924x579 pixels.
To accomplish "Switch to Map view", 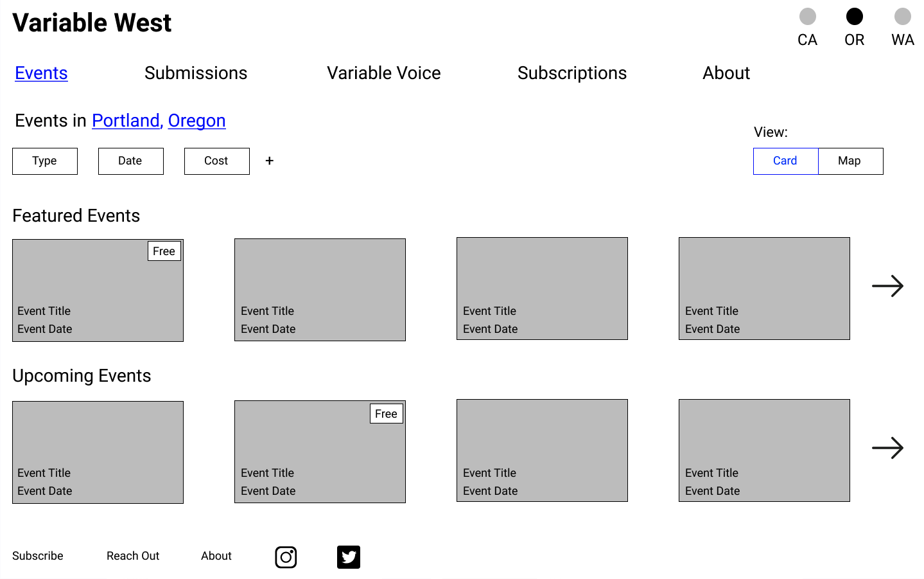I will click(x=850, y=161).
